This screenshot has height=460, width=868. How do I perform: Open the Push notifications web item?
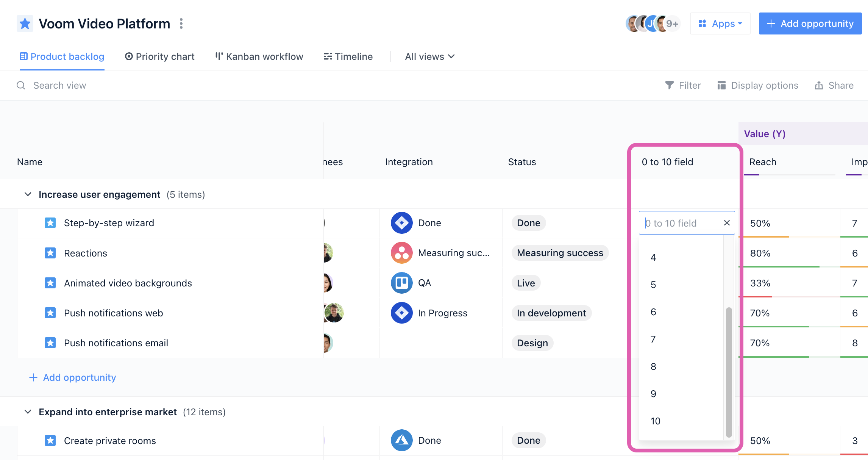coord(114,313)
